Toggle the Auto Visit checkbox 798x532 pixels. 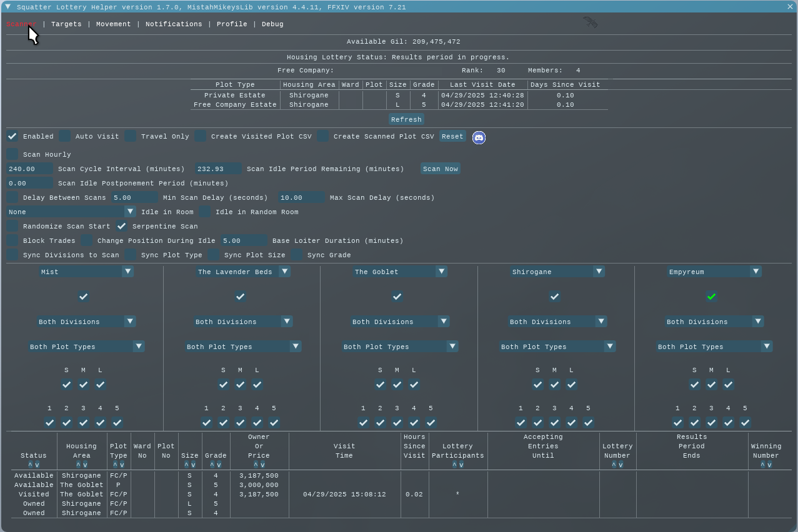point(65,136)
